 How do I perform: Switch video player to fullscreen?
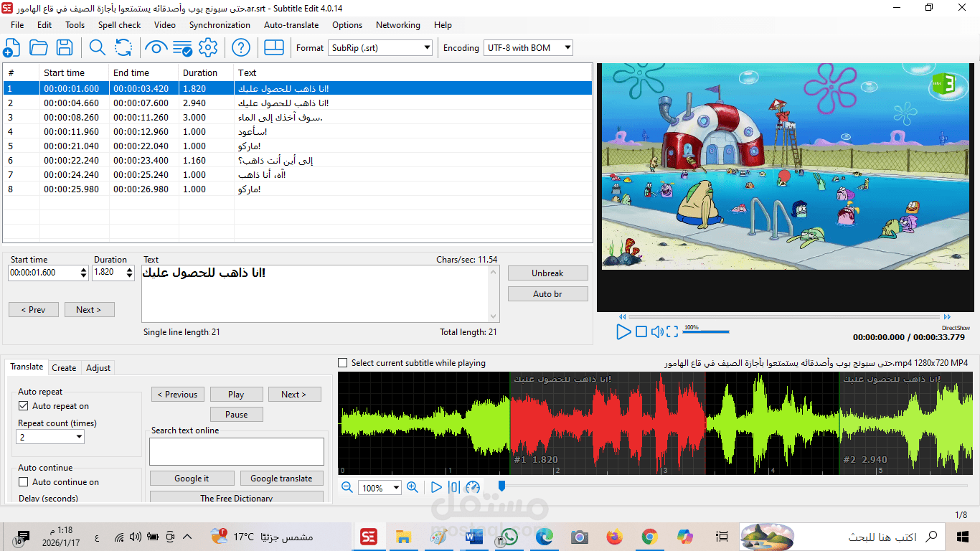coord(672,331)
